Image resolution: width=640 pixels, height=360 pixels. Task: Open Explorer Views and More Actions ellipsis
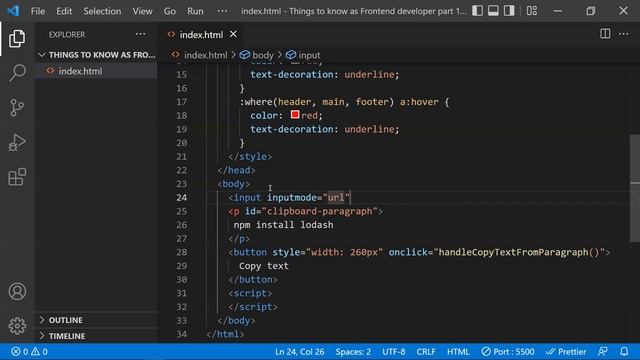[140, 34]
